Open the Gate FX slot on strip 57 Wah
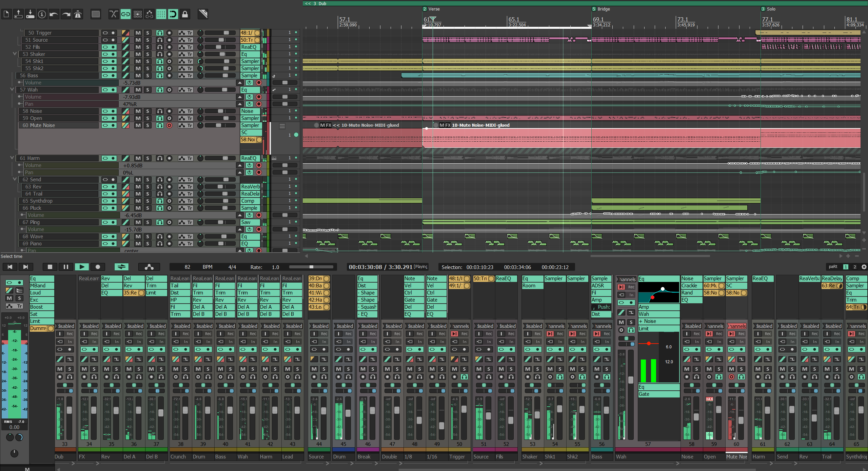The width and height of the screenshot is (868, 471). pyautogui.click(x=659, y=394)
